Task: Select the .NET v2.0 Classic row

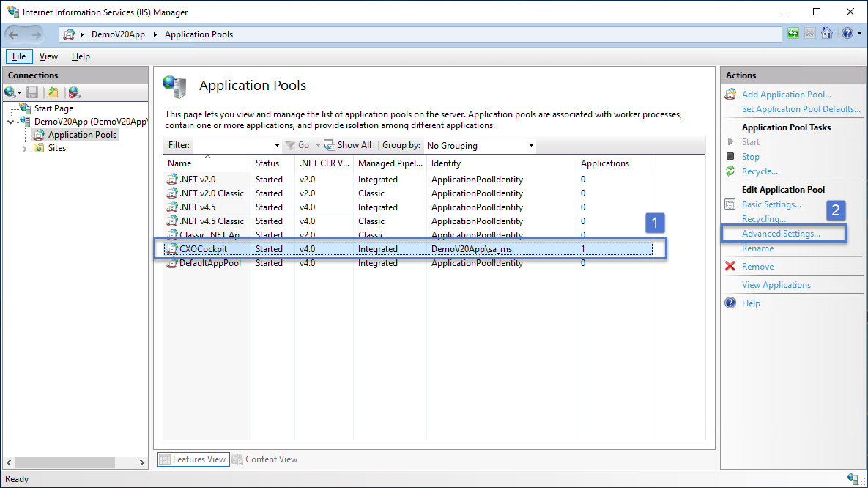Action: click(409, 193)
